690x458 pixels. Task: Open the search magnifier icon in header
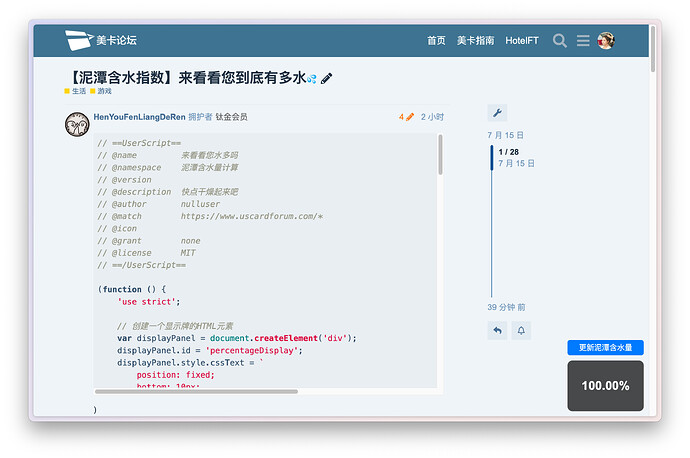[560, 41]
